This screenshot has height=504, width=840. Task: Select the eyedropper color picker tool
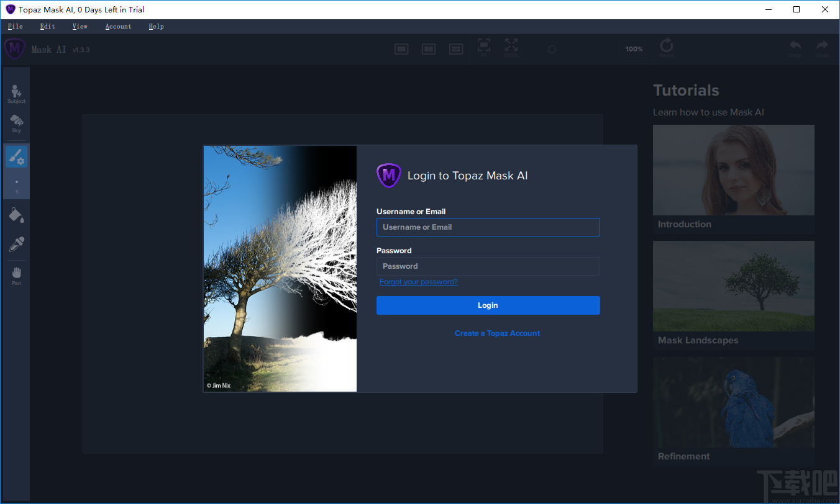tap(17, 244)
